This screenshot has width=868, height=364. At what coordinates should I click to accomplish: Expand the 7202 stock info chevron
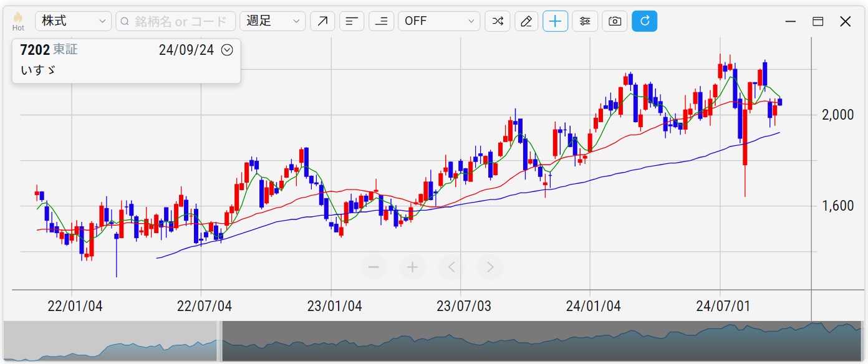(227, 50)
